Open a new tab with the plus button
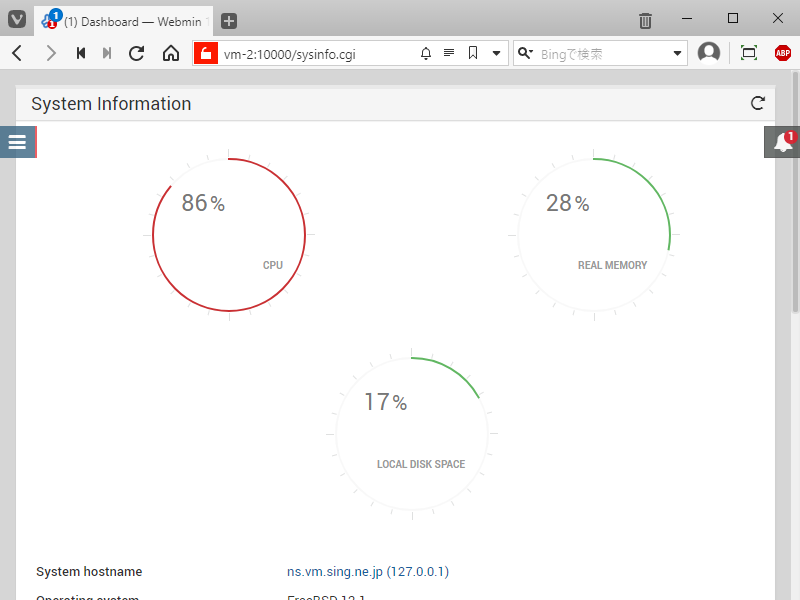800x600 pixels. coord(229,21)
